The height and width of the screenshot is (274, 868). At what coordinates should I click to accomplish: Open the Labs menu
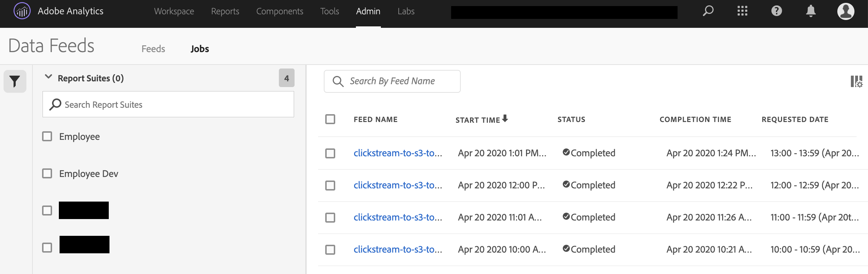coord(406,11)
